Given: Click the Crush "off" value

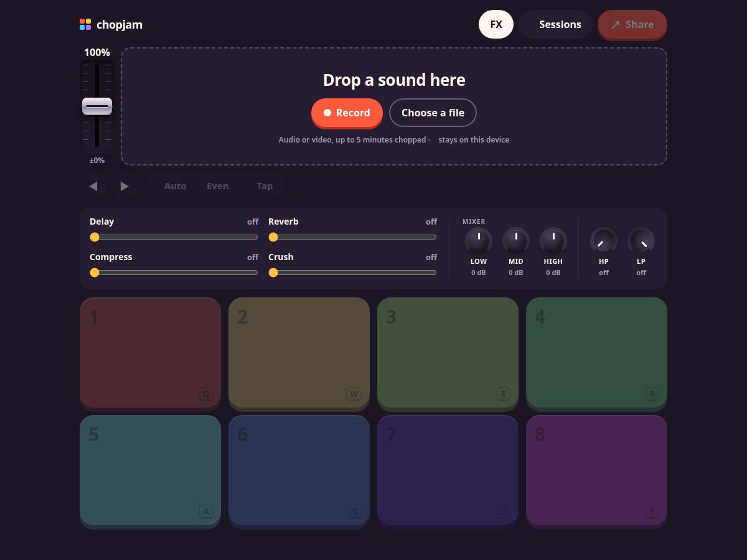Looking at the screenshot, I should 431,257.
